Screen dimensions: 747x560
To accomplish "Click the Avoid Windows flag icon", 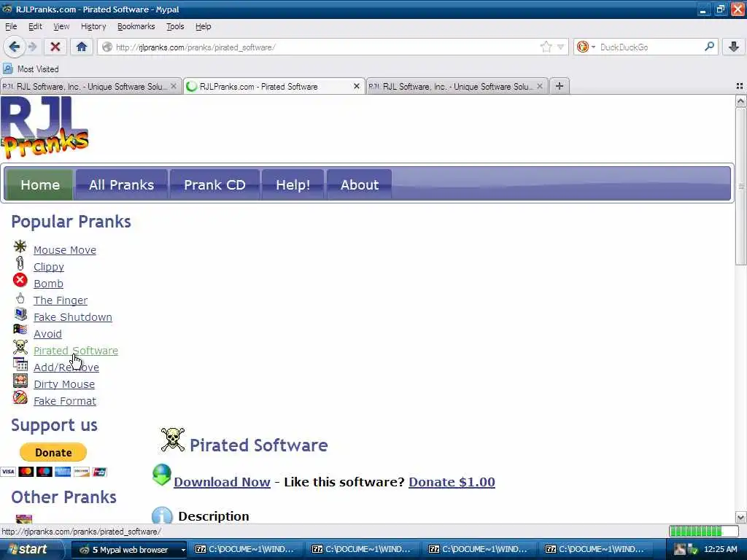I will [20, 330].
